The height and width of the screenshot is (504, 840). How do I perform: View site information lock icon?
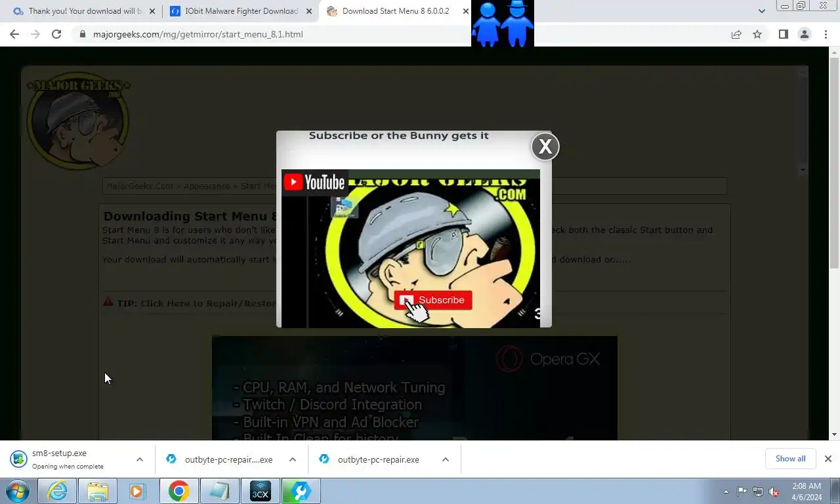83,34
